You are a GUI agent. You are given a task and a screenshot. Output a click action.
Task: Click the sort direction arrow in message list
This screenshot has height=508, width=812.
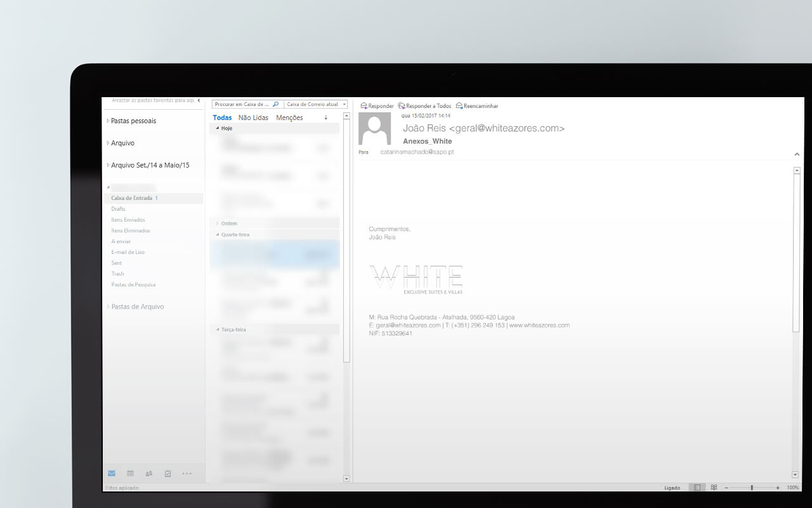pyautogui.click(x=326, y=117)
